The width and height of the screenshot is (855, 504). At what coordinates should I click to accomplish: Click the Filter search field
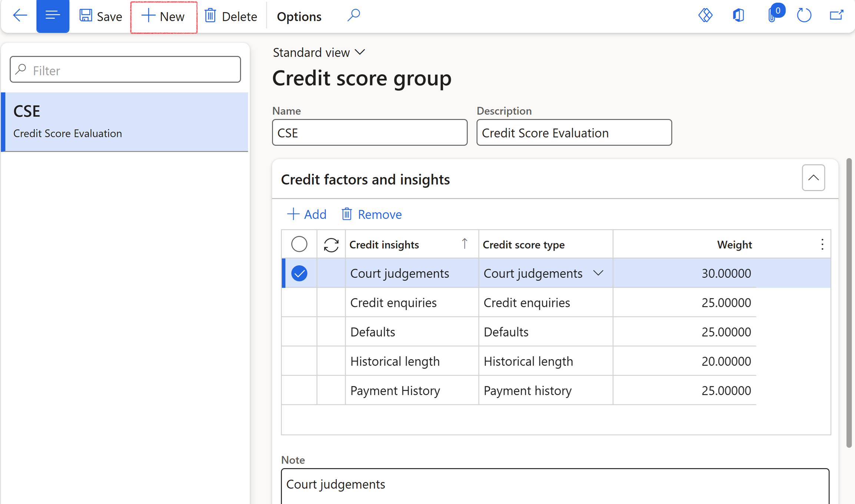(x=126, y=70)
